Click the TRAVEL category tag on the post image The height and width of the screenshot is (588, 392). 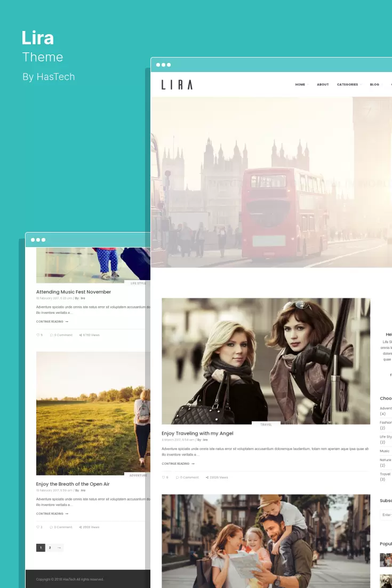266,425
